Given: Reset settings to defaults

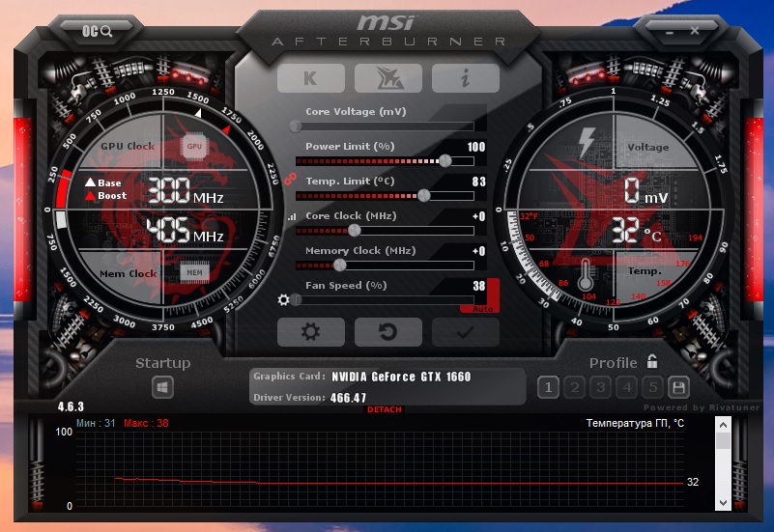Looking at the screenshot, I should (388, 332).
